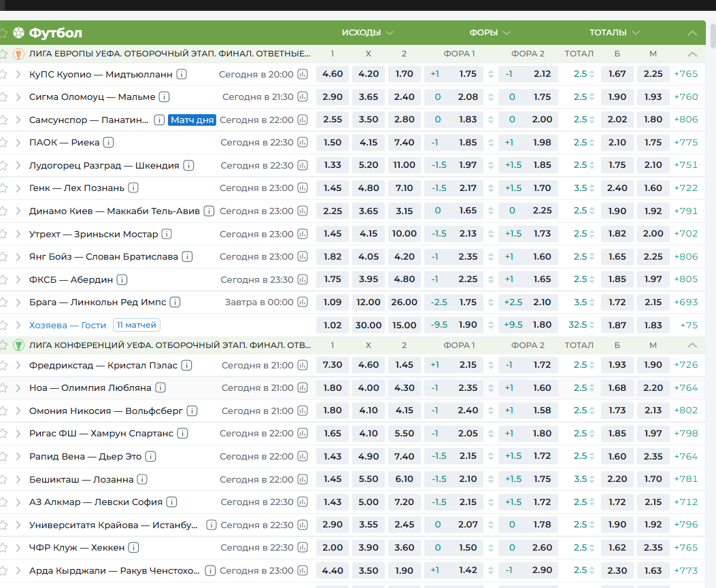Open statistics icon for Янг Бойз — Слован Братислава
Image resolution: width=716 pixels, height=588 pixels.
pos(303,256)
